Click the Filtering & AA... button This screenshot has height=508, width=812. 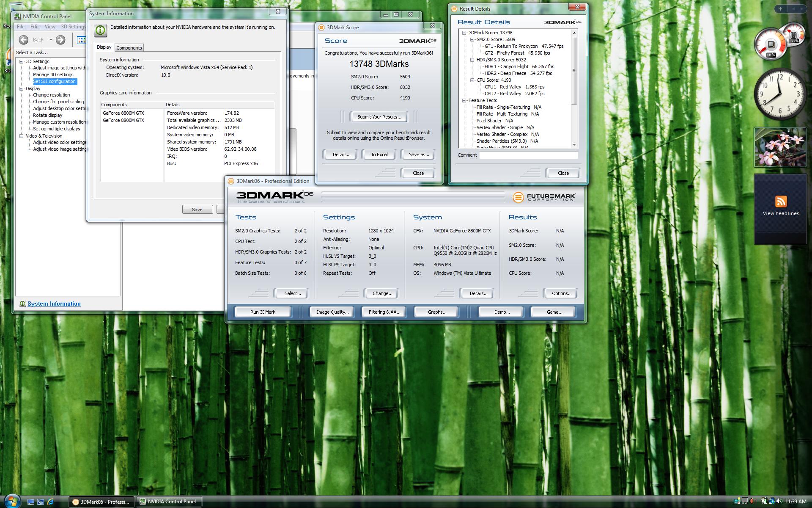(384, 312)
